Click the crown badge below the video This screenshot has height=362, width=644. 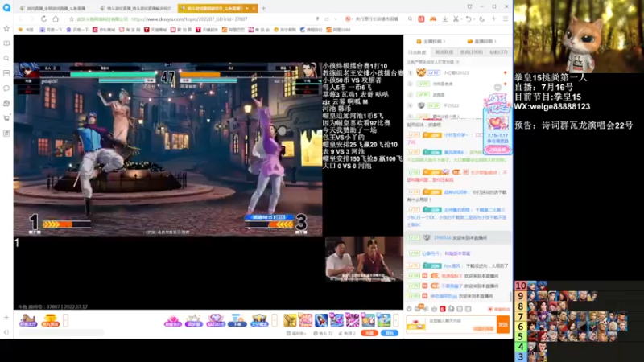[x=259, y=320]
